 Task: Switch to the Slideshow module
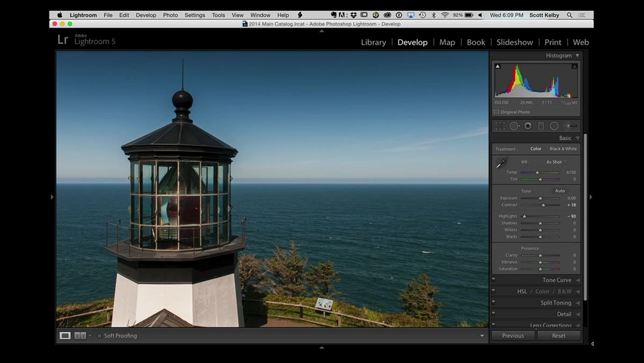click(515, 42)
